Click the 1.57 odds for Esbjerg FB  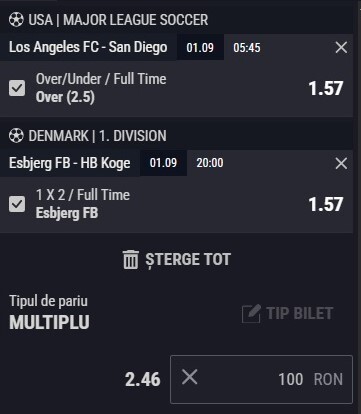[326, 204]
